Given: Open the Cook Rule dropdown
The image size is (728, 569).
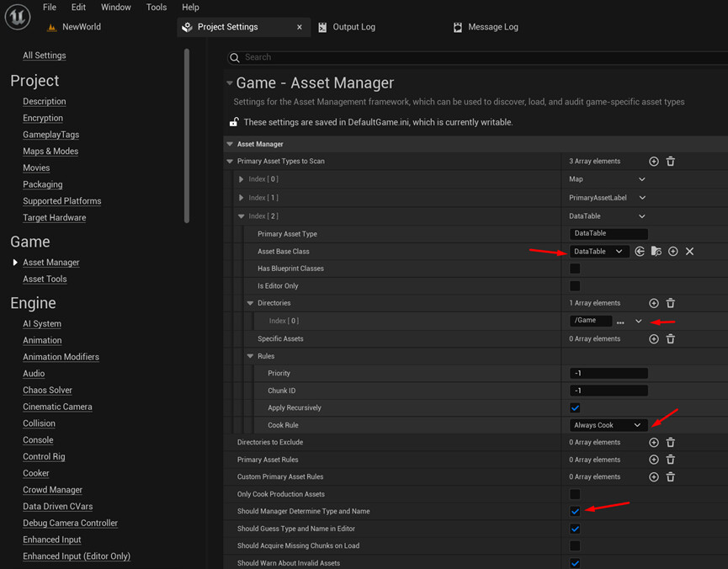Looking at the screenshot, I should [608, 426].
